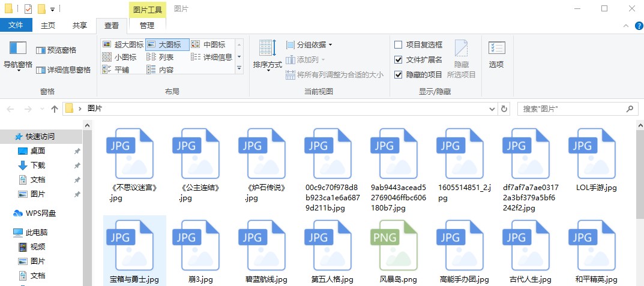This screenshot has height=286, width=644.
Task: Toggle the Preview pane (预览窗格)
Action: coord(56,50)
